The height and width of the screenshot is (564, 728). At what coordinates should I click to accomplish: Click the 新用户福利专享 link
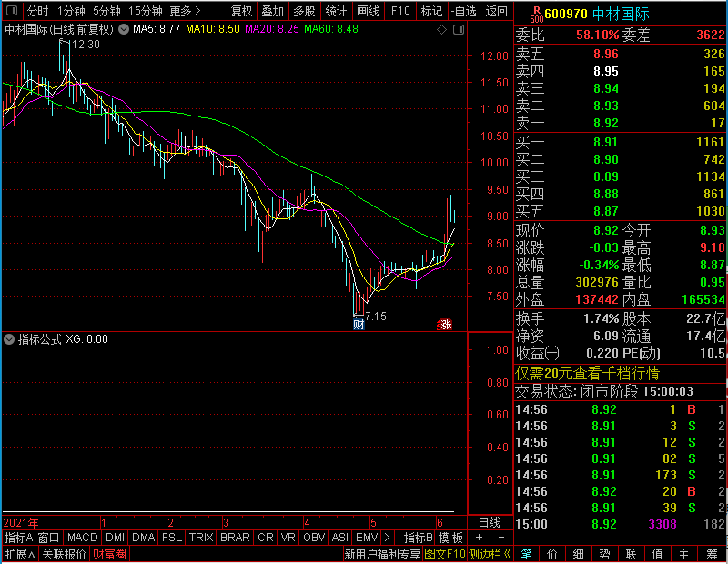click(382, 554)
